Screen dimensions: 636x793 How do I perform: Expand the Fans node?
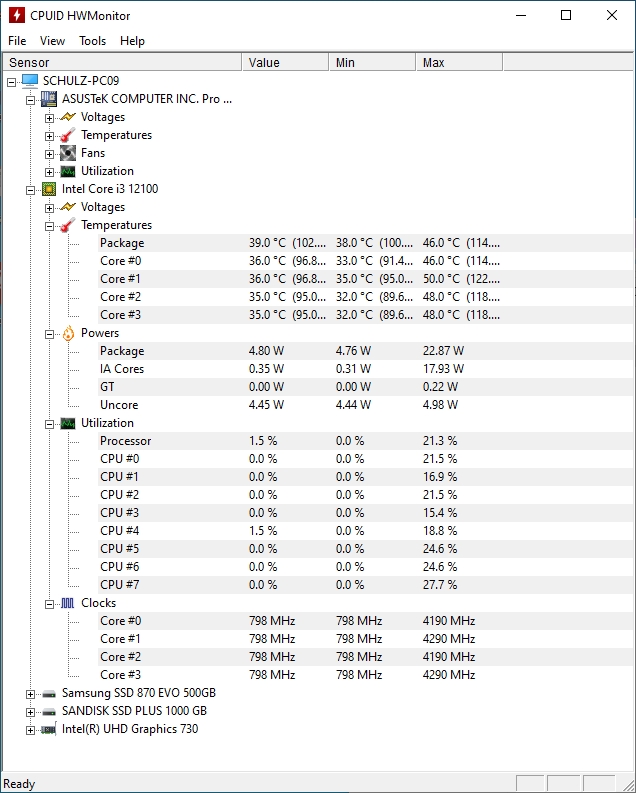pyautogui.click(x=49, y=154)
